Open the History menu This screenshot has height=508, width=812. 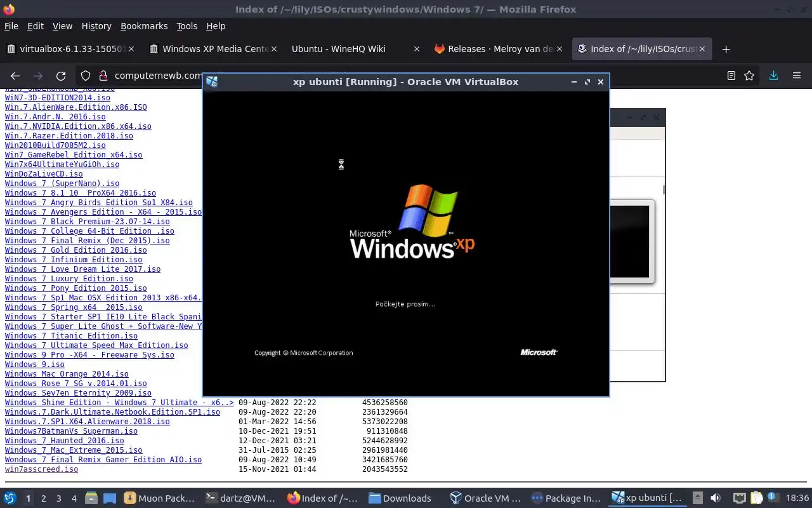click(x=96, y=26)
